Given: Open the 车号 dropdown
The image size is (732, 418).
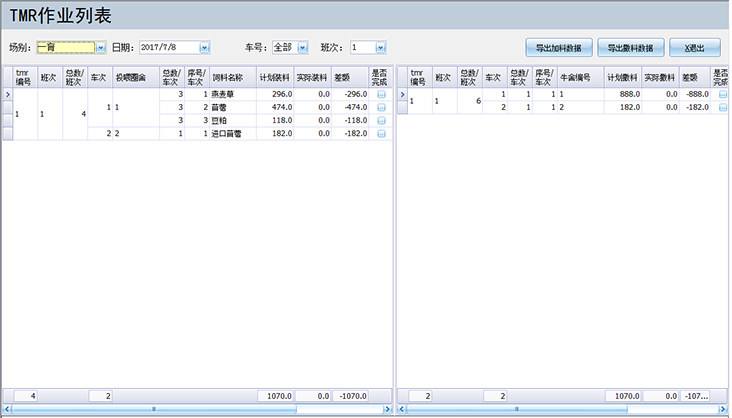Looking at the screenshot, I should [x=300, y=47].
